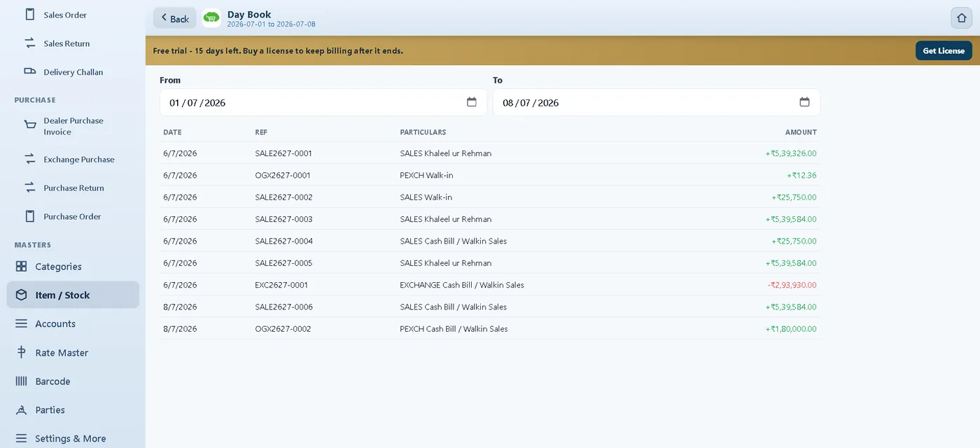Click the amount +₹12.36
Image resolution: width=980 pixels, height=448 pixels.
coord(801,175)
